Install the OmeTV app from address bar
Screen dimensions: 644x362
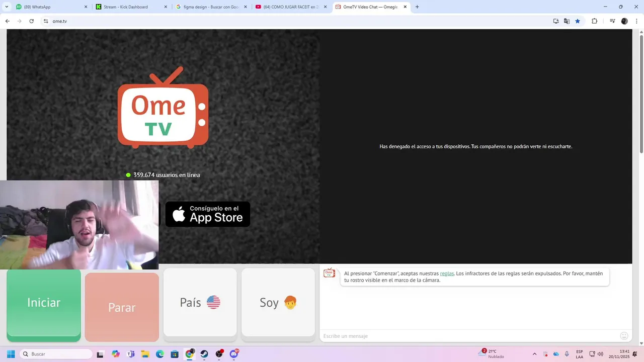pyautogui.click(x=556, y=21)
